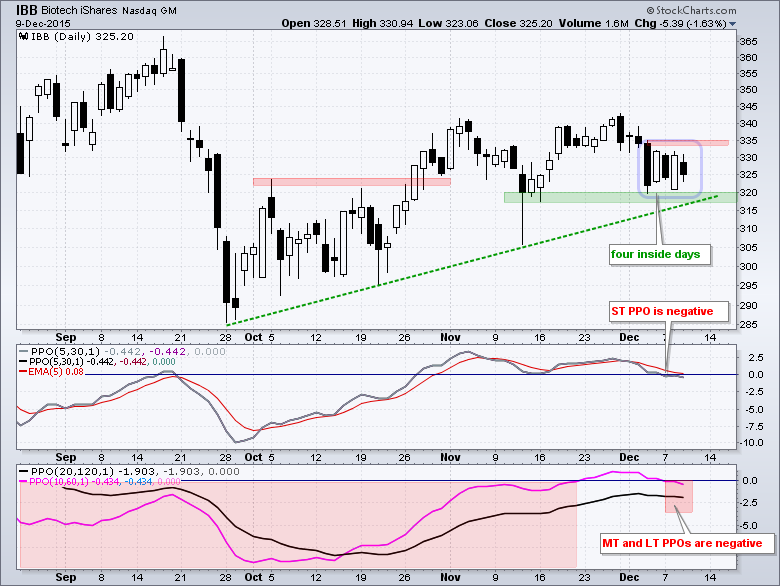Click the Volume 1.6M value
Screen dimensions: 780x586
coord(593,23)
